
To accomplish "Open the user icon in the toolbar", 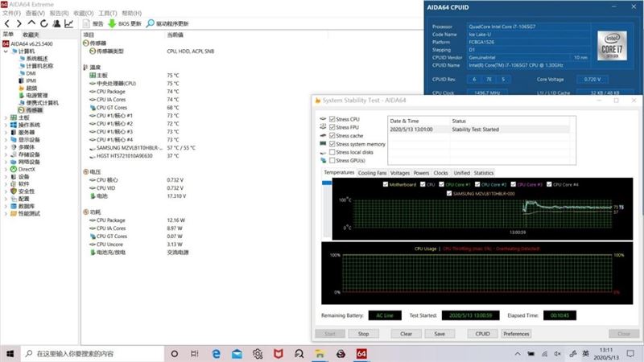I will tap(56, 24).
